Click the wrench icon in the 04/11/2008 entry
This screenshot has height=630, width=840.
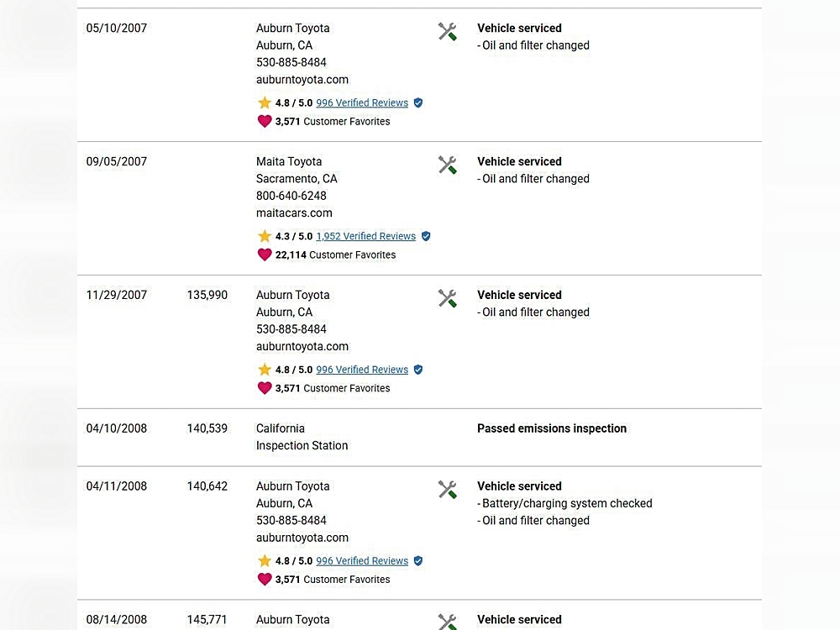point(447,490)
